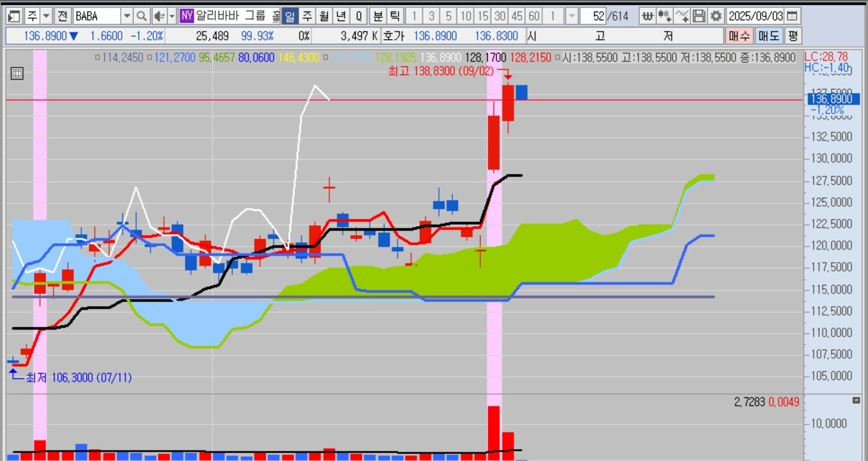Viewport: 868px width, 461px height.
Task: Click the NY exchange badge
Action: [x=187, y=16]
